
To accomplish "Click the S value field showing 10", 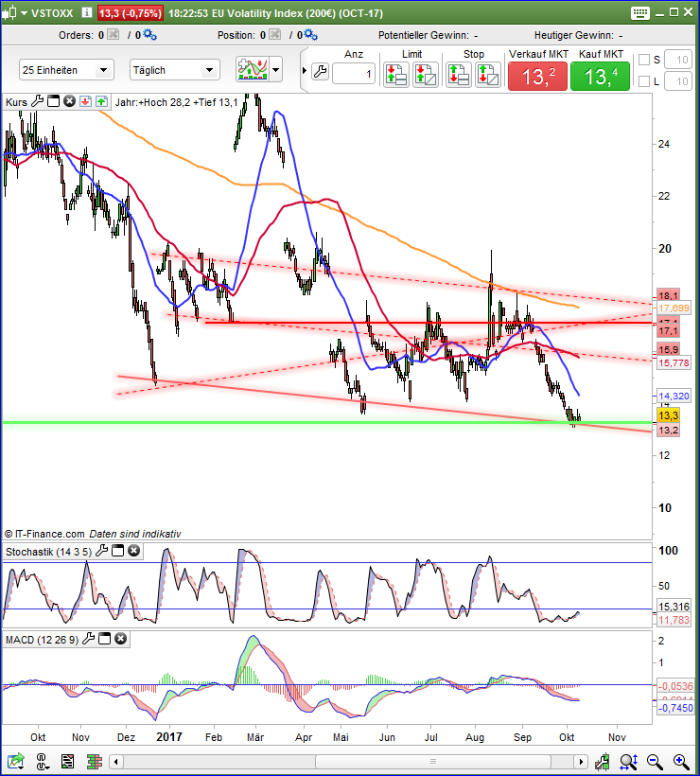I will pos(677,60).
